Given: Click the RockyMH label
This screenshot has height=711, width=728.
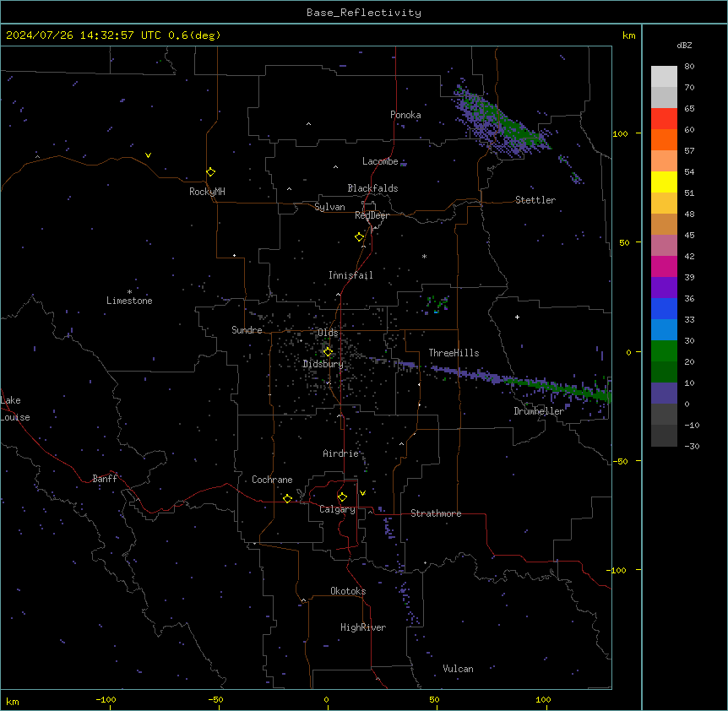Looking at the screenshot, I should [207, 192].
